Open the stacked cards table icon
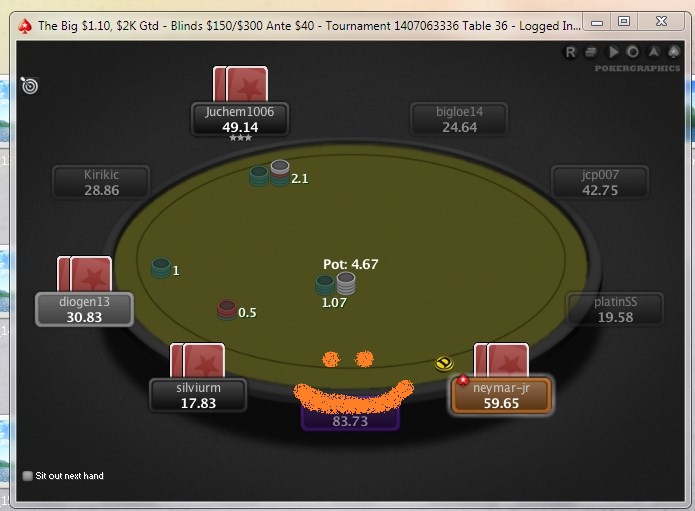 coord(590,52)
